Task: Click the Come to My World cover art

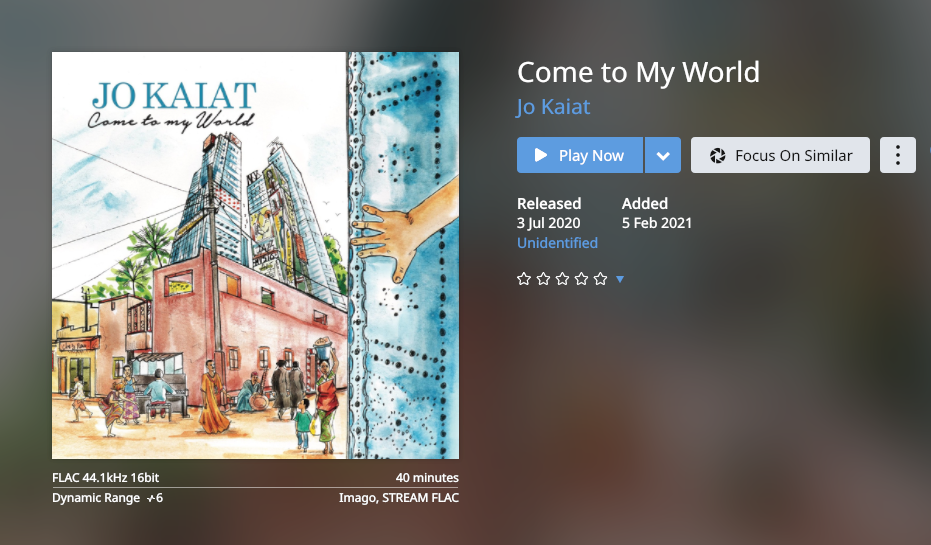Action: (x=255, y=255)
